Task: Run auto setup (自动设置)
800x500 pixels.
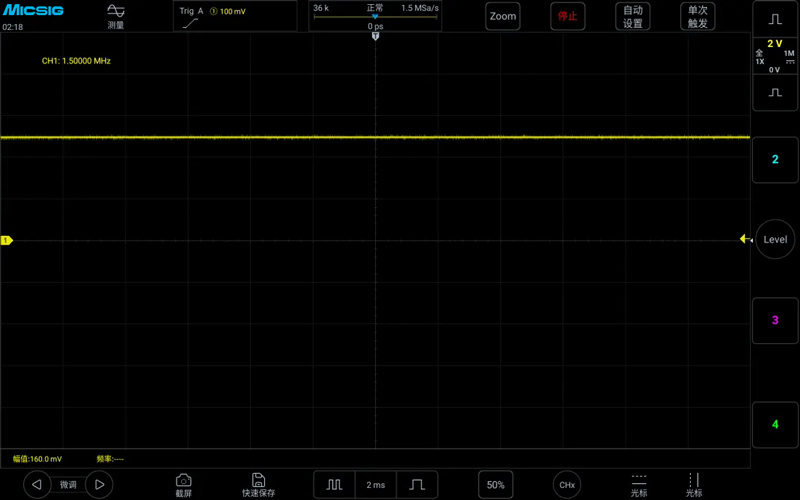Action: [633, 16]
